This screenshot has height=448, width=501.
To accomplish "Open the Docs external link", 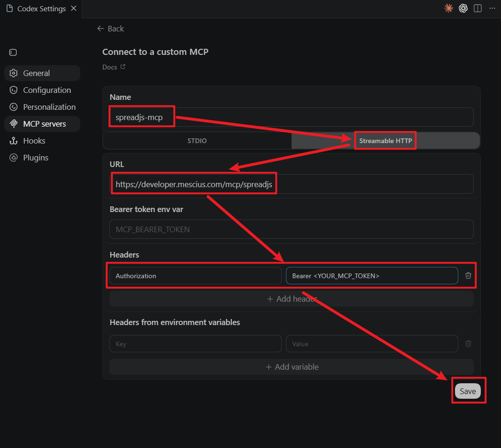I will coord(114,67).
